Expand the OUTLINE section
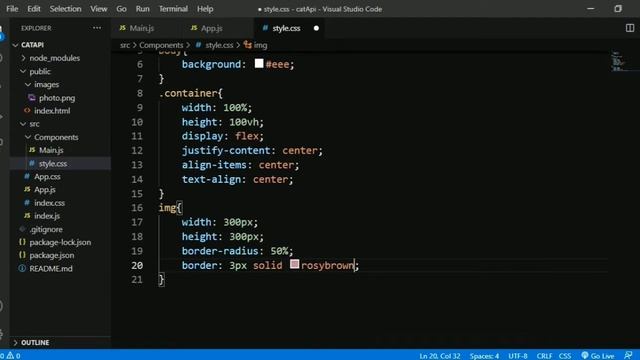The height and width of the screenshot is (360, 640). pyautogui.click(x=35, y=342)
